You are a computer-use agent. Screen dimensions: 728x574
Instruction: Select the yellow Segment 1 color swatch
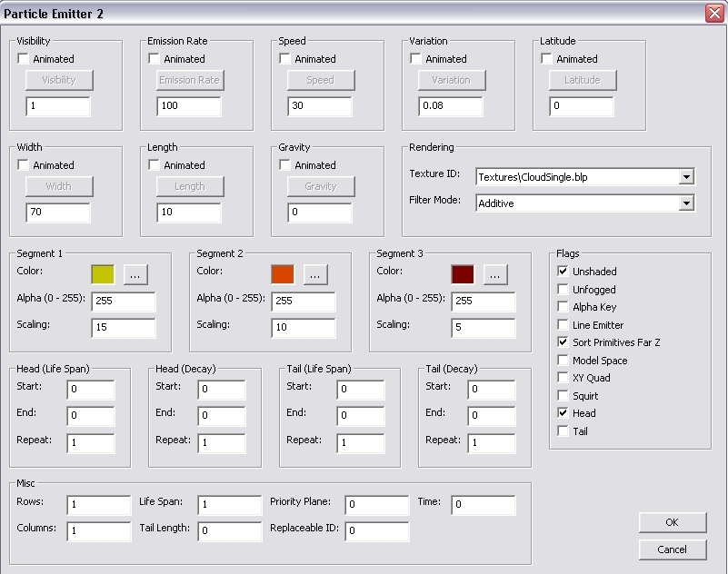[103, 274]
